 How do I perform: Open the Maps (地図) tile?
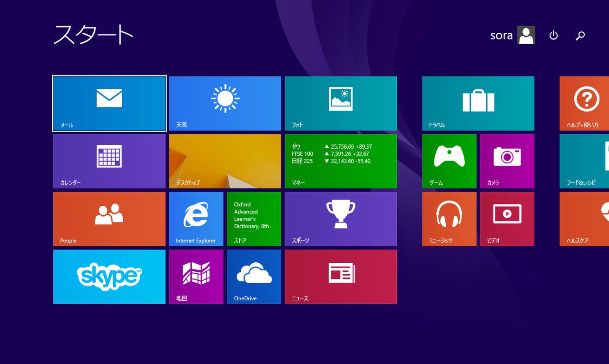[x=196, y=277]
